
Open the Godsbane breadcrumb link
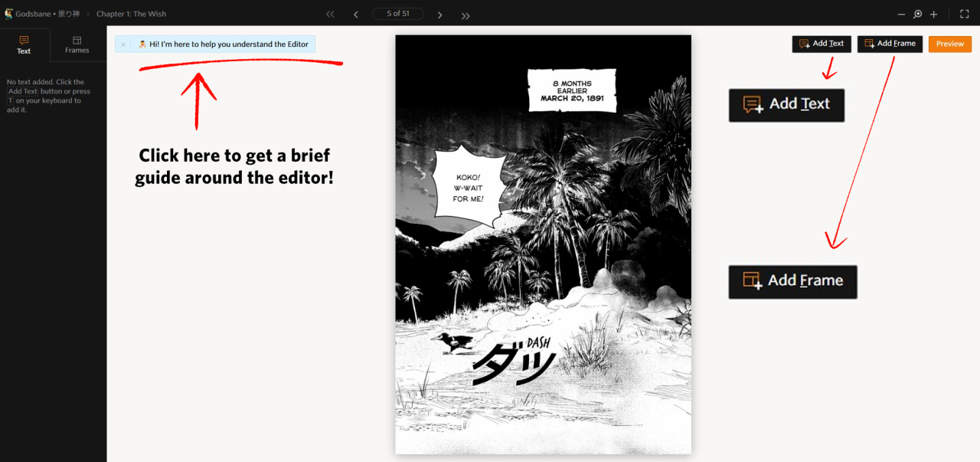[47, 14]
